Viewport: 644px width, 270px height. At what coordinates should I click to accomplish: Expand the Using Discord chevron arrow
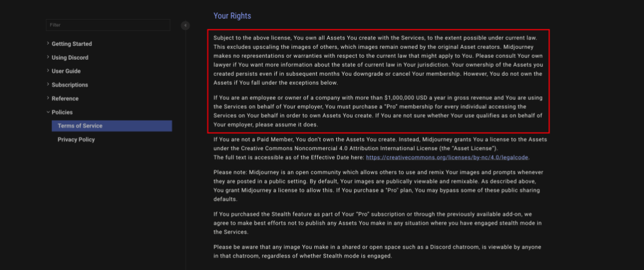(48, 57)
